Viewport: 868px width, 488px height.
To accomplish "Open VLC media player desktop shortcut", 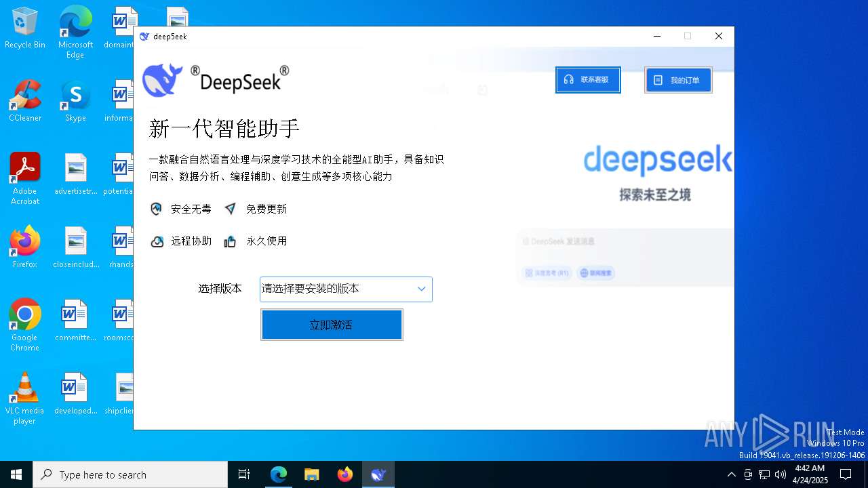I will pyautogui.click(x=25, y=399).
